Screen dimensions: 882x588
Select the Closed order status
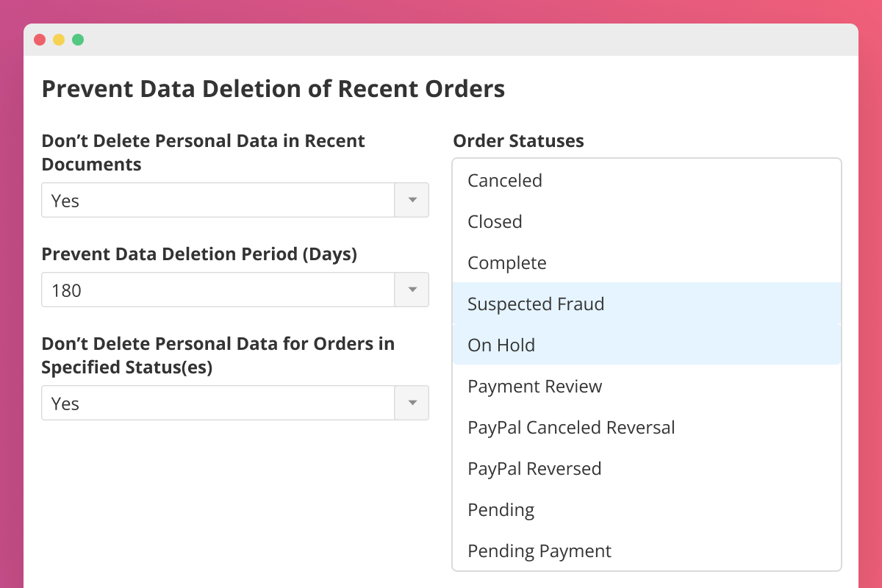[x=495, y=222]
